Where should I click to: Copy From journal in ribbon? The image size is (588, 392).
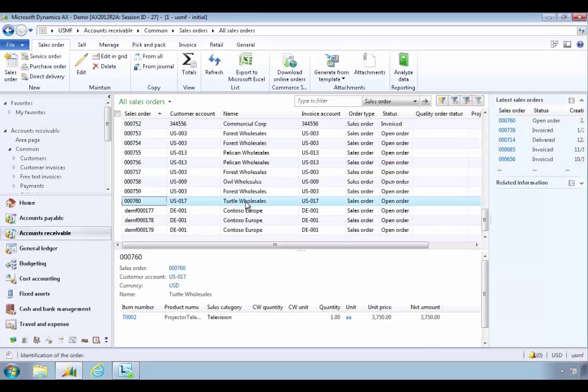point(154,66)
